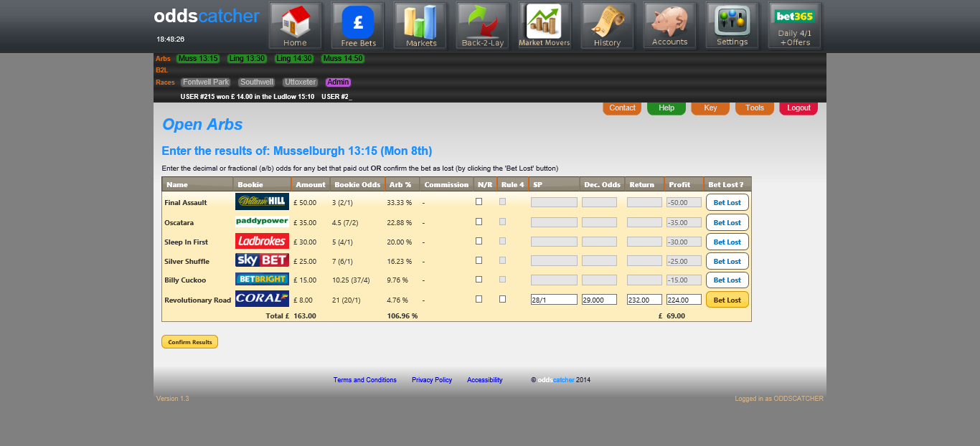980x446 pixels.
Task: Click the total arb value 106.96 %
Action: point(402,315)
